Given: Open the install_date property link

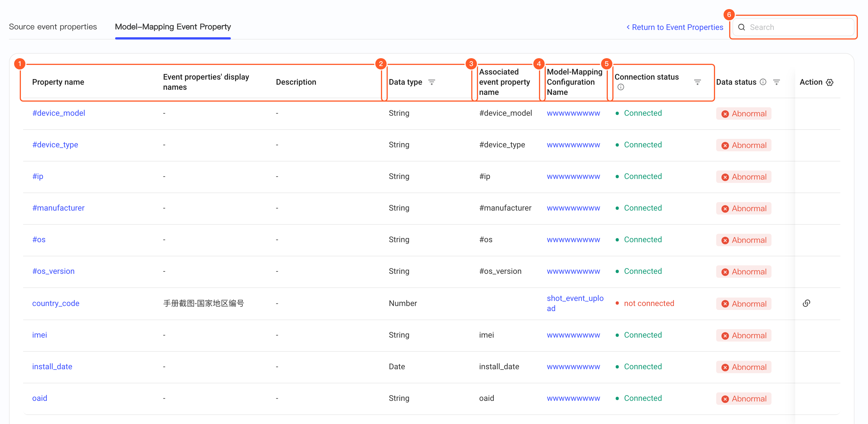Looking at the screenshot, I should [x=52, y=366].
